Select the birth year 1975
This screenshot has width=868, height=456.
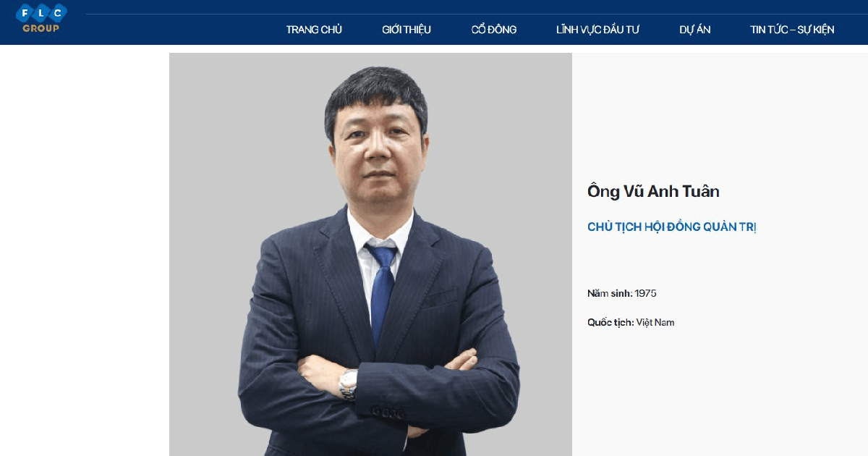(645, 294)
